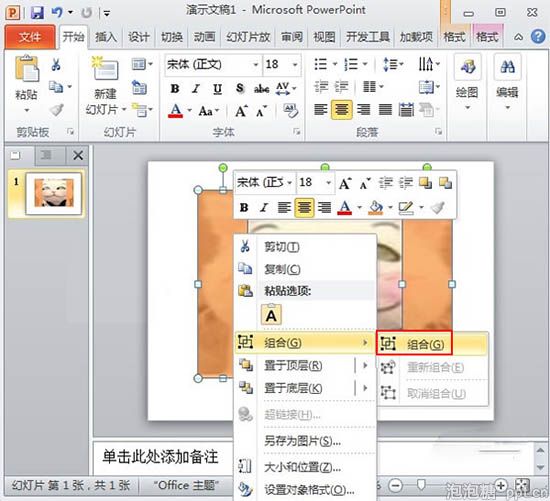Click Increase Font Size in mini toolbar
Screen dimensions: 550x501
[x=344, y=183]
